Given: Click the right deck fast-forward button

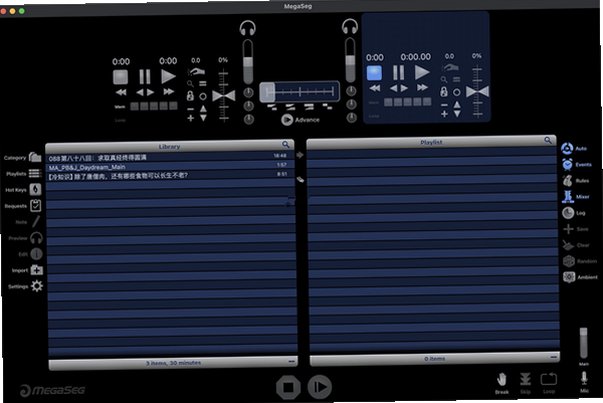Looking at the screenshot, I should 422,87.
